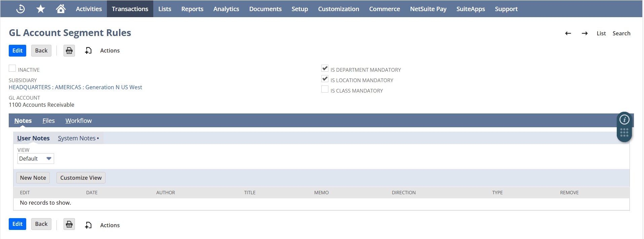Click the Shortcuts star icon

[x=41, y=9]
